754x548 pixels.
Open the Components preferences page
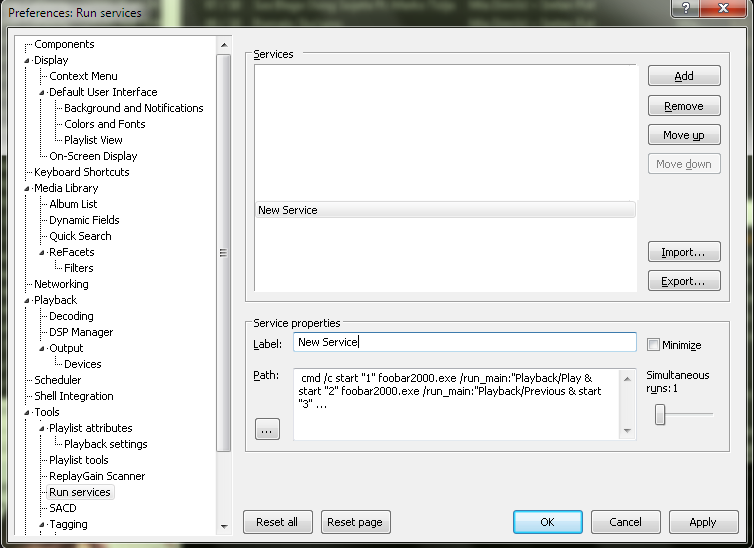(64, 44)
